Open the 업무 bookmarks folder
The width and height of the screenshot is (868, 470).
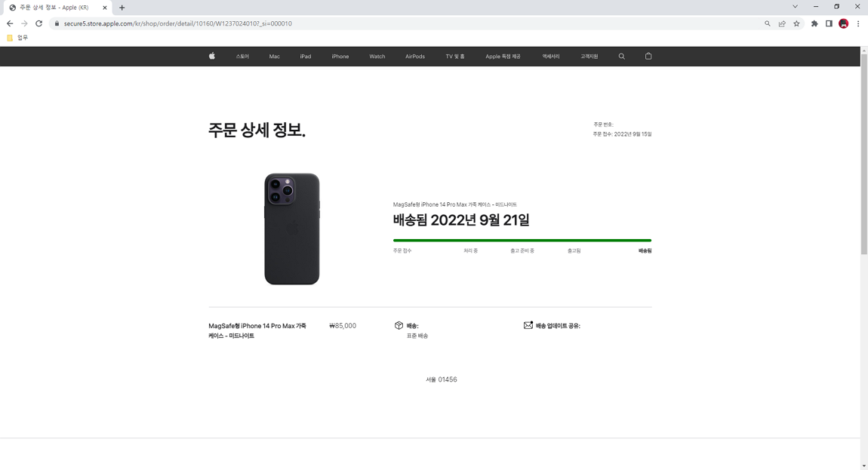tap(17, 38)
